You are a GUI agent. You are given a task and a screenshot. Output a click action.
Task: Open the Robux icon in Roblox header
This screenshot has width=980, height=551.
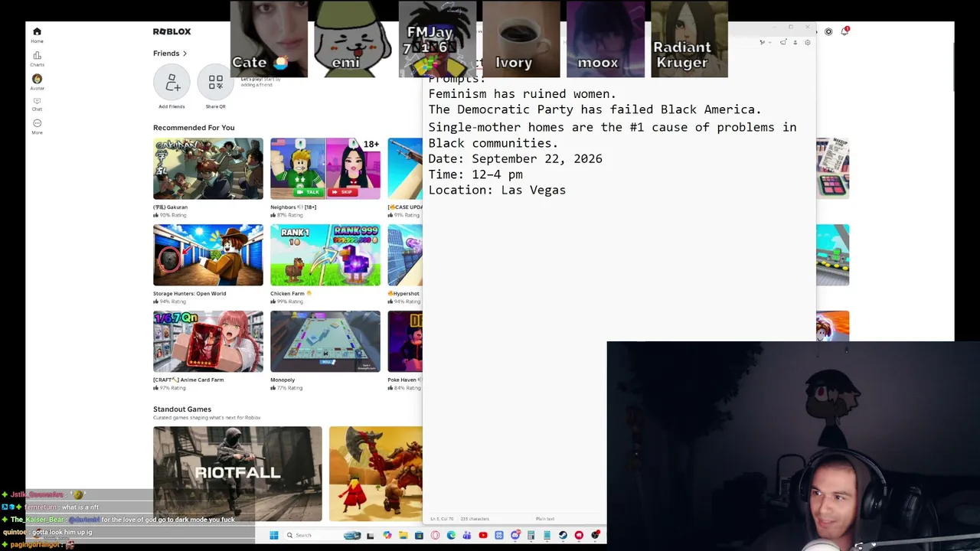coord(828,31)
